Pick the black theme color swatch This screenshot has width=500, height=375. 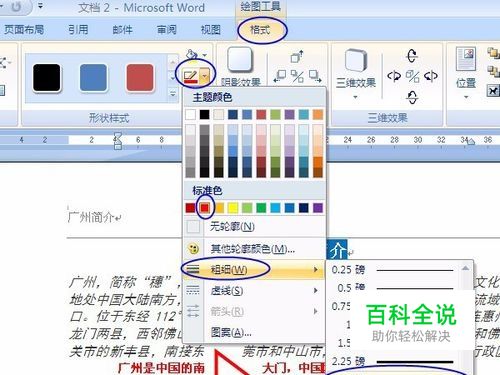pos(204,115)
